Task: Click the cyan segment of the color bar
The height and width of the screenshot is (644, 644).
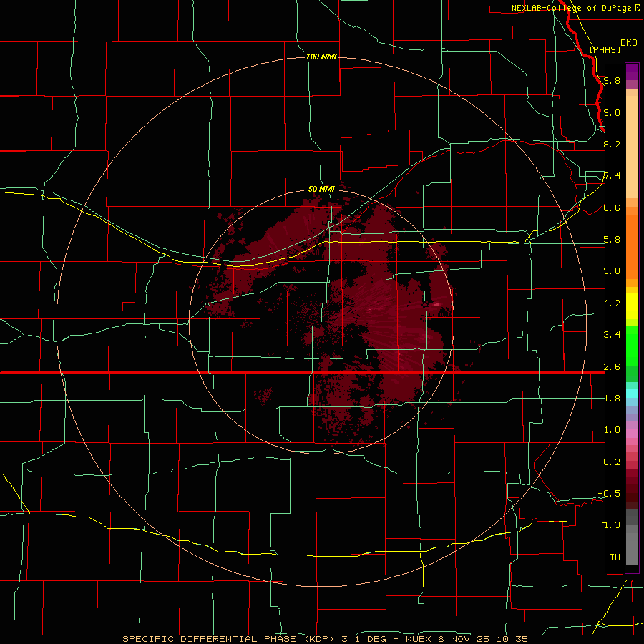Action: click(x=632, y=394)
